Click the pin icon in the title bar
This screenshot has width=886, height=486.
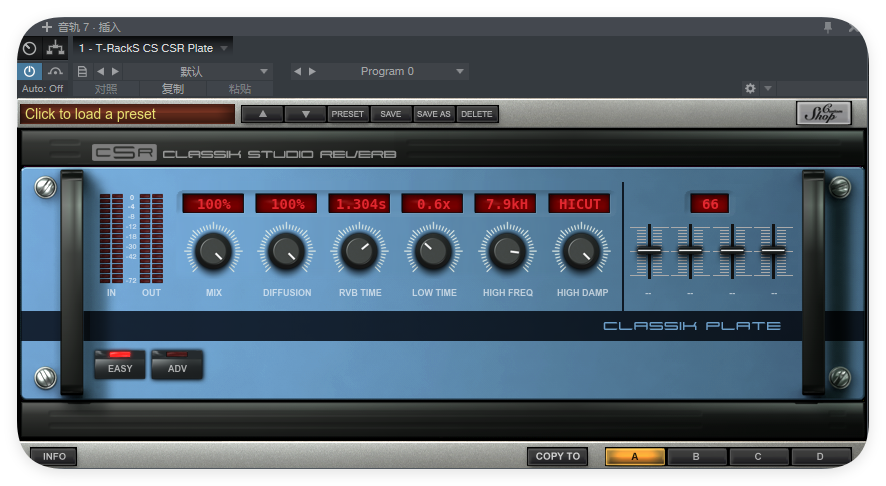click(x=828, y=27)
